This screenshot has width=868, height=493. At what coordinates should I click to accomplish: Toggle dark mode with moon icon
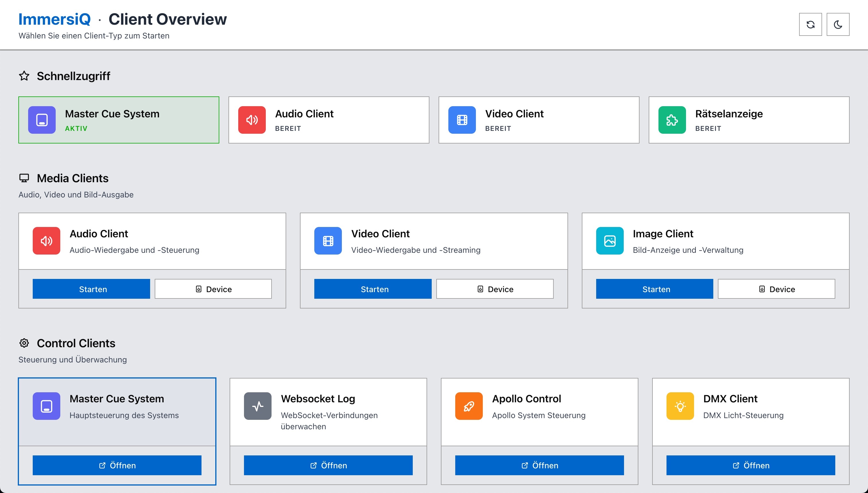pos(838,24)
